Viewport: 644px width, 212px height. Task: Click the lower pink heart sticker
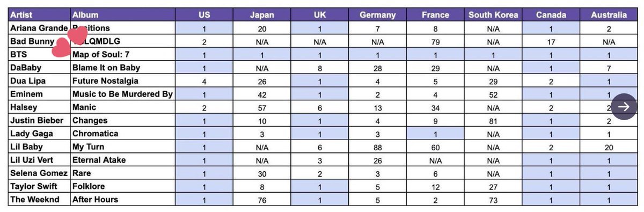click(x=61, y=49)
